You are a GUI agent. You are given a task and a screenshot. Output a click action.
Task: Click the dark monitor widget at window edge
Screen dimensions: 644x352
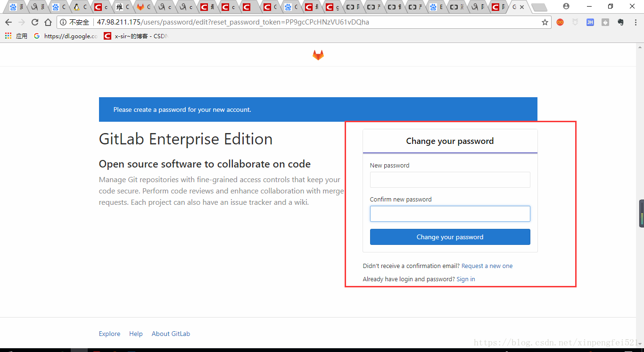tap(641, 213)
